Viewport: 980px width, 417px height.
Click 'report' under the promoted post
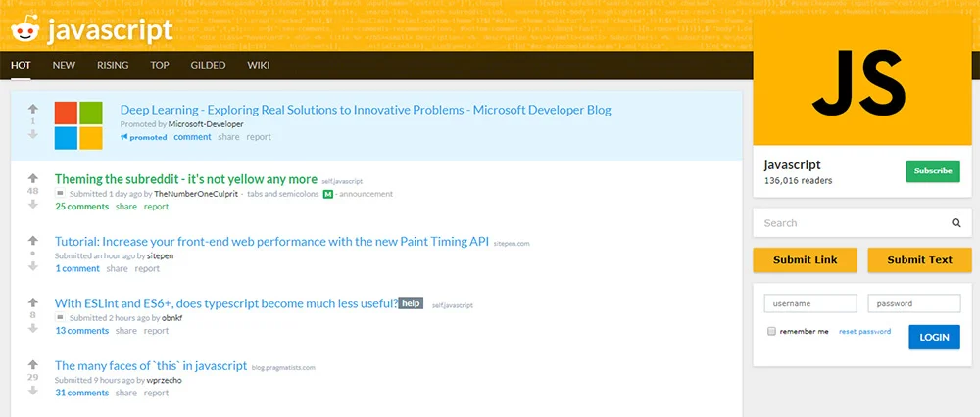click(259, 137)
